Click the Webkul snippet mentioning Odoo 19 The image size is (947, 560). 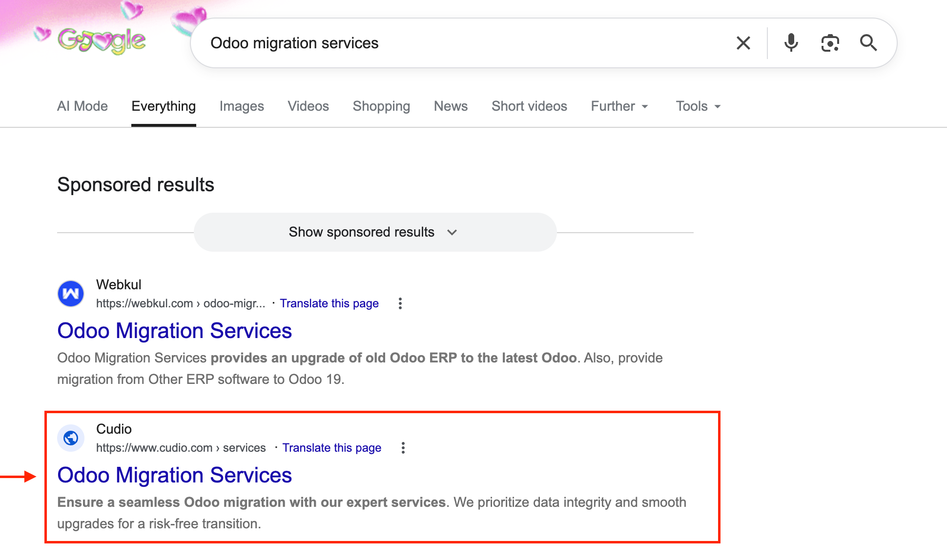point(360,368)
